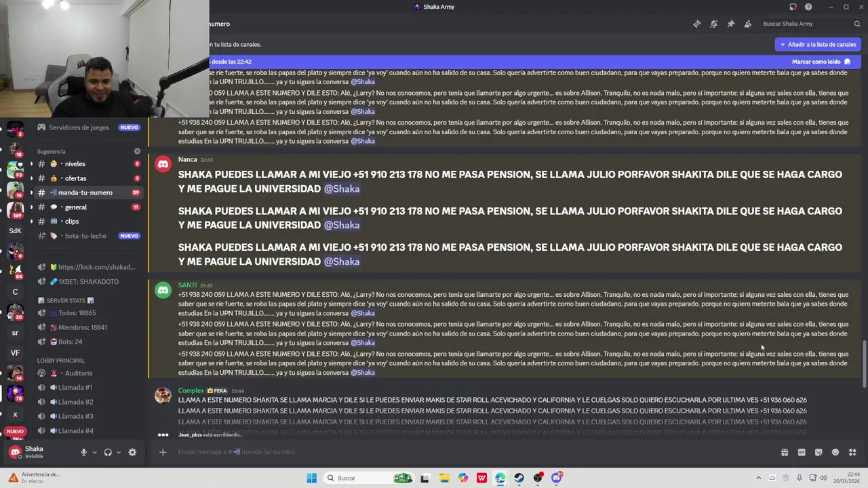Open the apps icon in message bar
The image size is (868, 488).
click(x=852, y=452)
